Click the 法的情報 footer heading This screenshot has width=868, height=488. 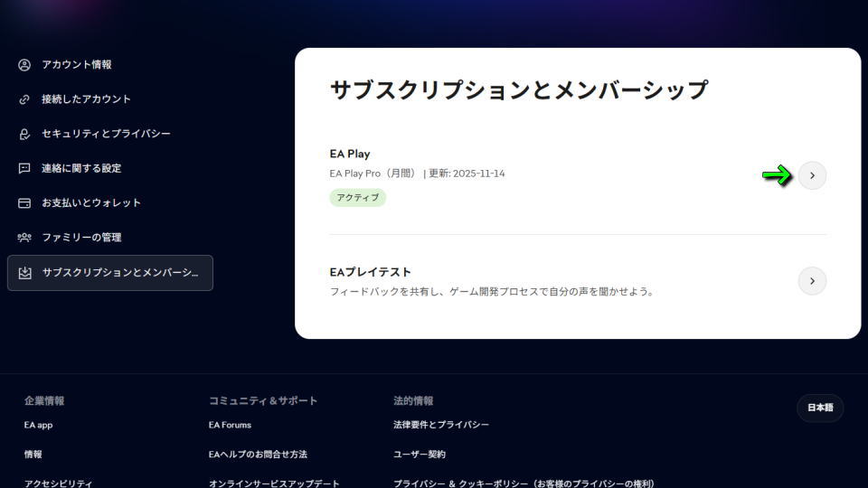(413, 400)
